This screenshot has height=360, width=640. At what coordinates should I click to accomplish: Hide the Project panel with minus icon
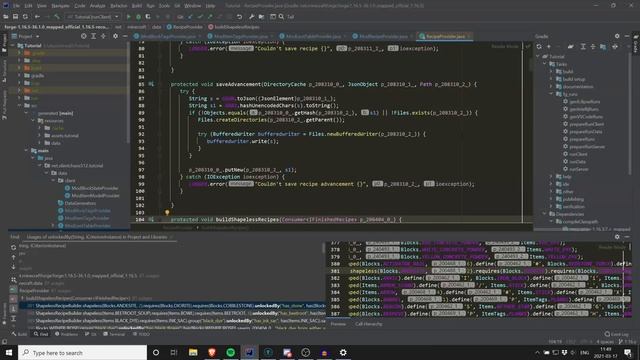[125, 36]
